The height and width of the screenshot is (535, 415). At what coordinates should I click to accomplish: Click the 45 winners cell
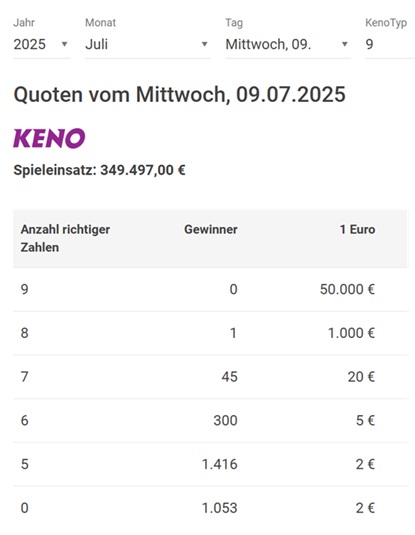tap(229, 377)
